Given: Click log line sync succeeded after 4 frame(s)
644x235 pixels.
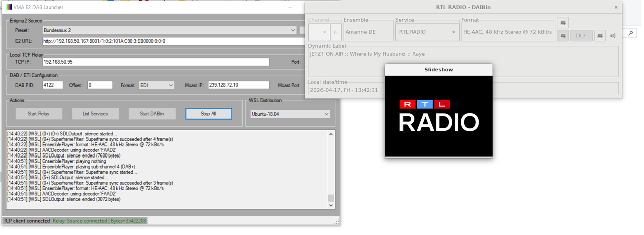Looking at the screenshot, I should [90, 139].
